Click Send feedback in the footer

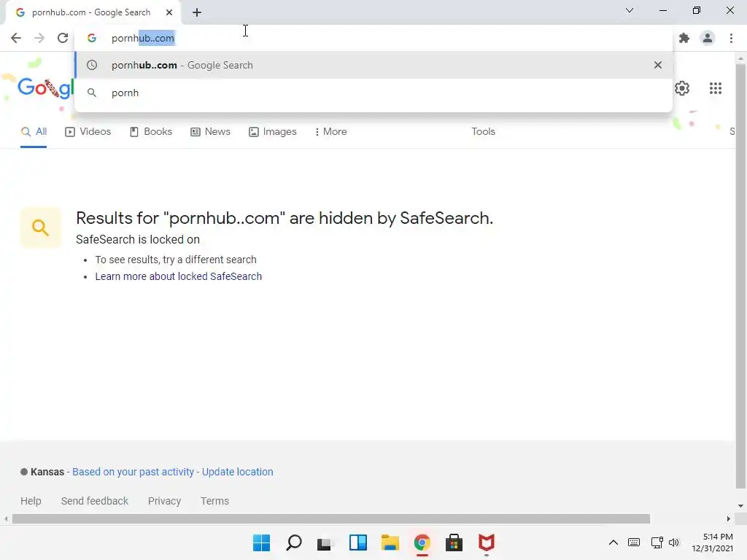pos(94,501)
